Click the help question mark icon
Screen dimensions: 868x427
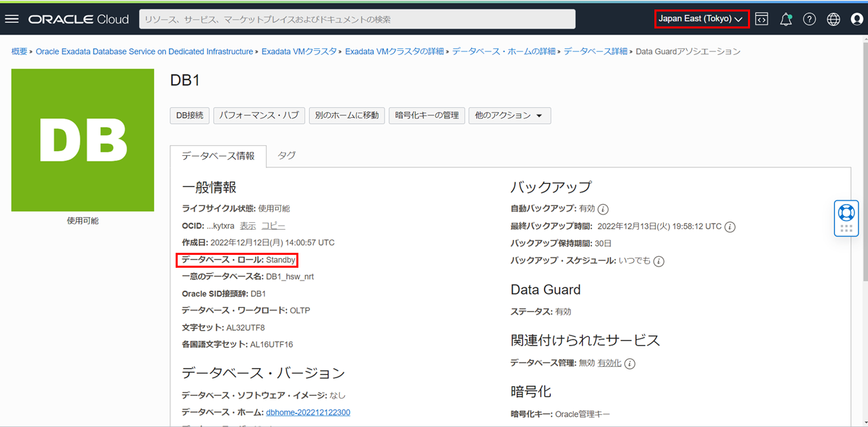(809, 19)
